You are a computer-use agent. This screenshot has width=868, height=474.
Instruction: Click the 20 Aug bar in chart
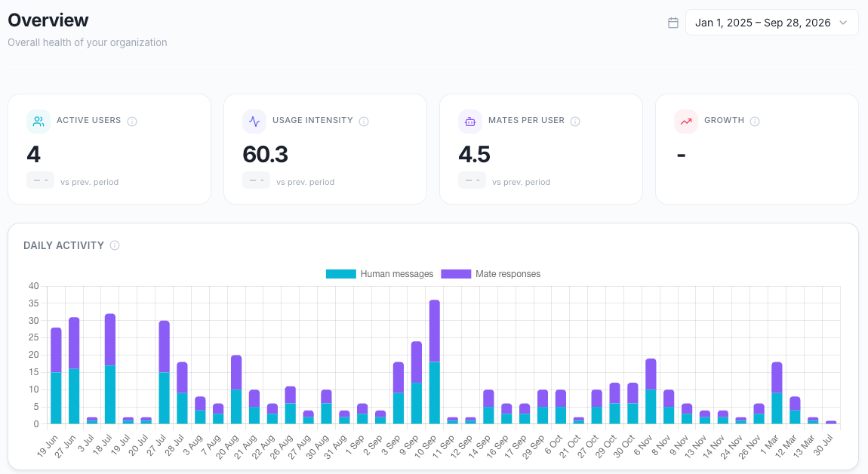pos(236,389)
